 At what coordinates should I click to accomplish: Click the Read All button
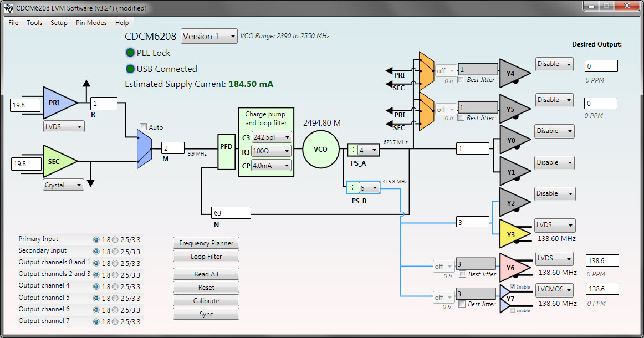click(x=206, y=274)
